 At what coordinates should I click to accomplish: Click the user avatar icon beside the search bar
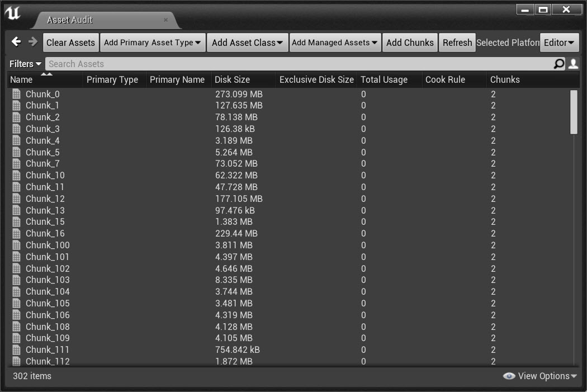(572, 64)
